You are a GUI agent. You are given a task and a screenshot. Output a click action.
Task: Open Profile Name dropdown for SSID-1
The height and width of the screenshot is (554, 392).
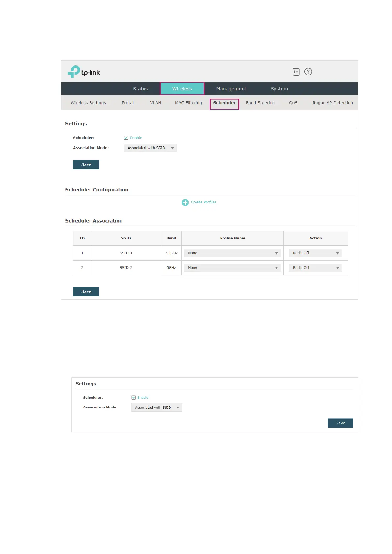coord(233,253)
